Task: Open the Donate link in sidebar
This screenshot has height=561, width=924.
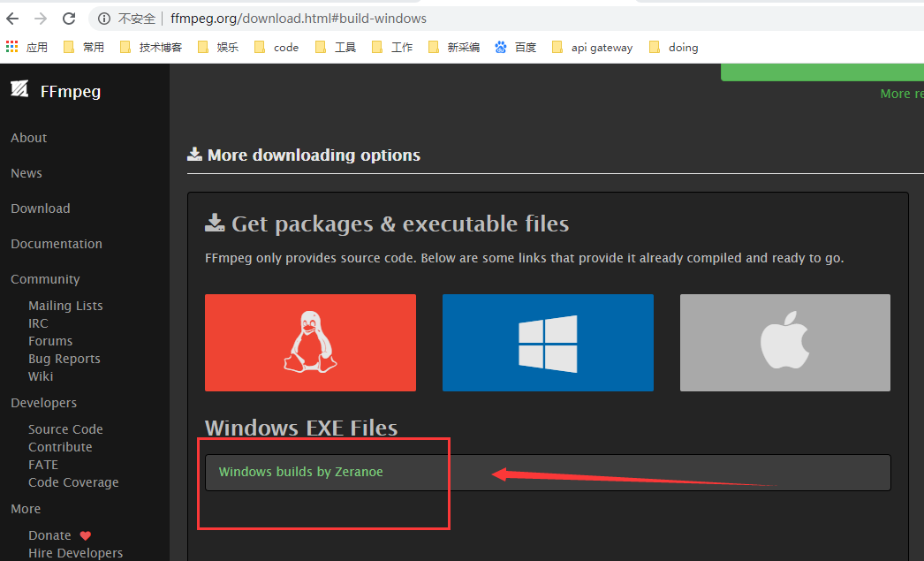Action: (49, 535)
